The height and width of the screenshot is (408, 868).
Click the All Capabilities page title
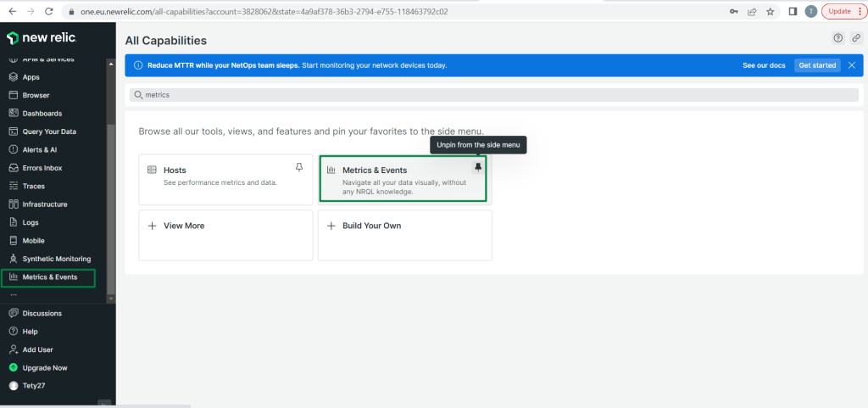click(165, 41)
